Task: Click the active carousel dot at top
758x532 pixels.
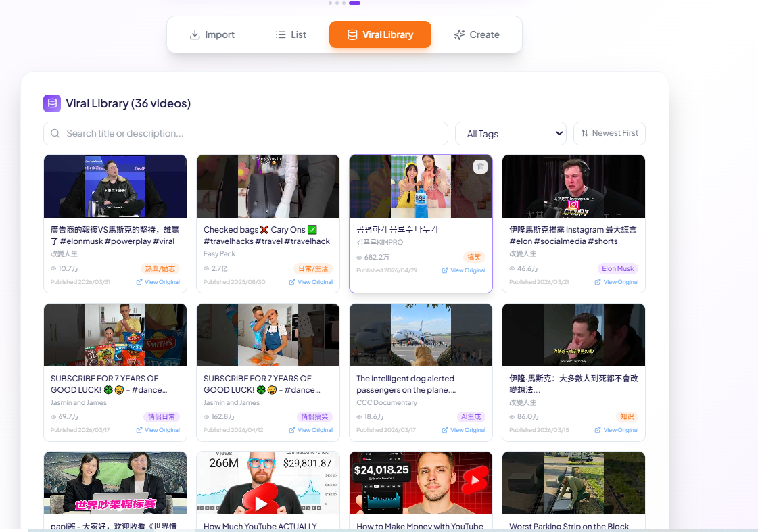Action: point(355,3)
